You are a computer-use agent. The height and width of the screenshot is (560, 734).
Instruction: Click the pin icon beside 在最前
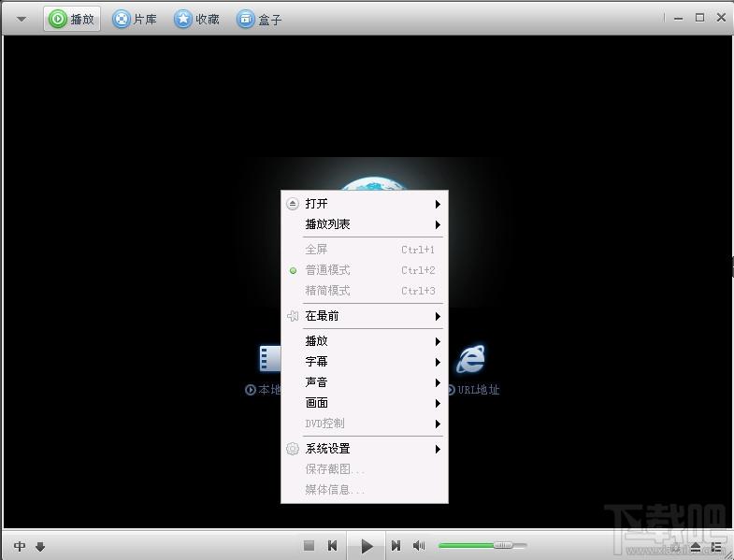pos(293,316)
